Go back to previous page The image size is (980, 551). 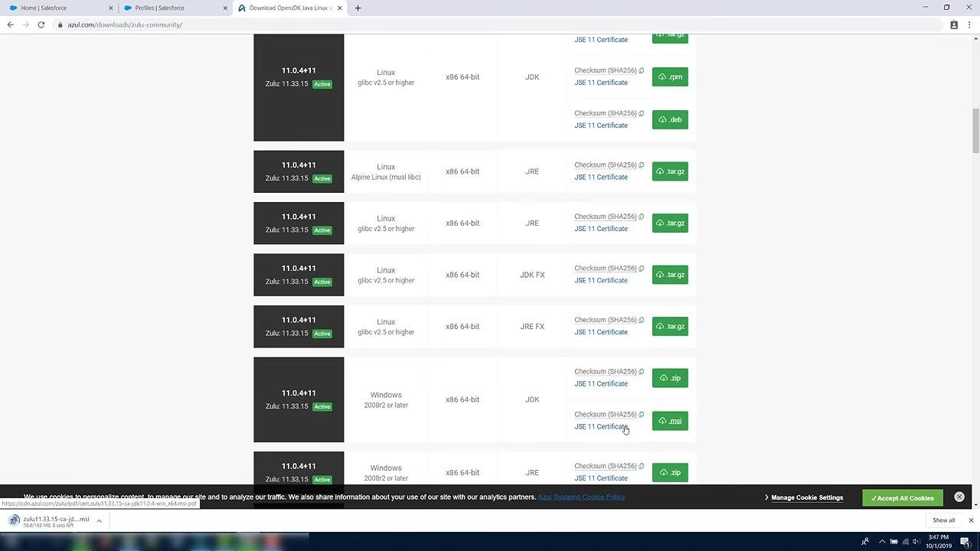pyautogui.click(x=11, y=24)
